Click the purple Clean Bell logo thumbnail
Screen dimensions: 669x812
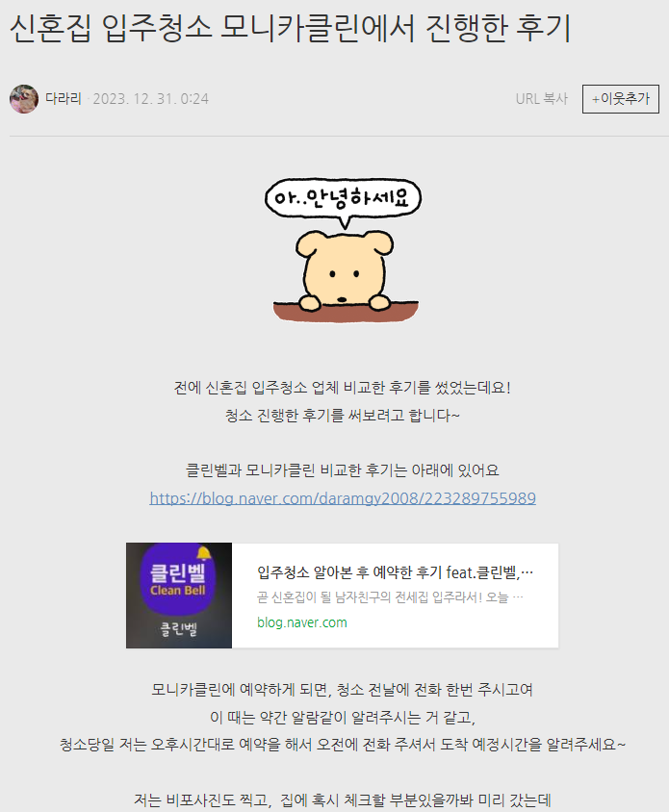pyautogui.click(x=179, y=595)
